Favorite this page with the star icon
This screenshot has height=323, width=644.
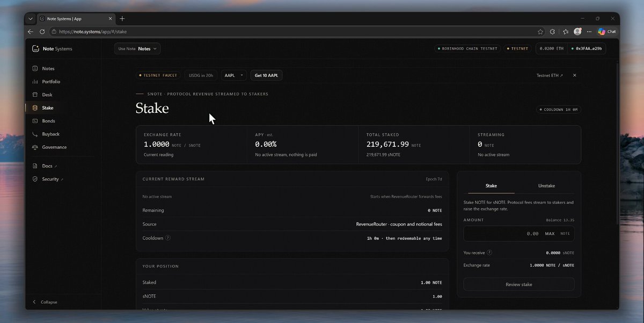540,32
